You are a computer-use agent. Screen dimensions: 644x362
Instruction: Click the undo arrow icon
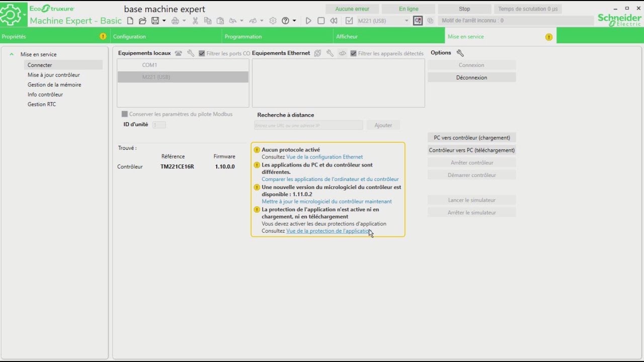pyautogui.click(x=233, y=21)
